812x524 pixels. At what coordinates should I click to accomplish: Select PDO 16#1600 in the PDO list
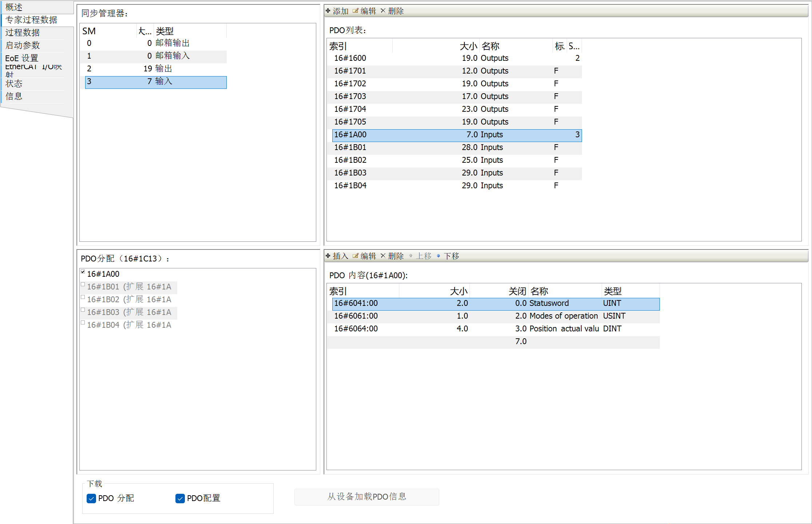457,58
